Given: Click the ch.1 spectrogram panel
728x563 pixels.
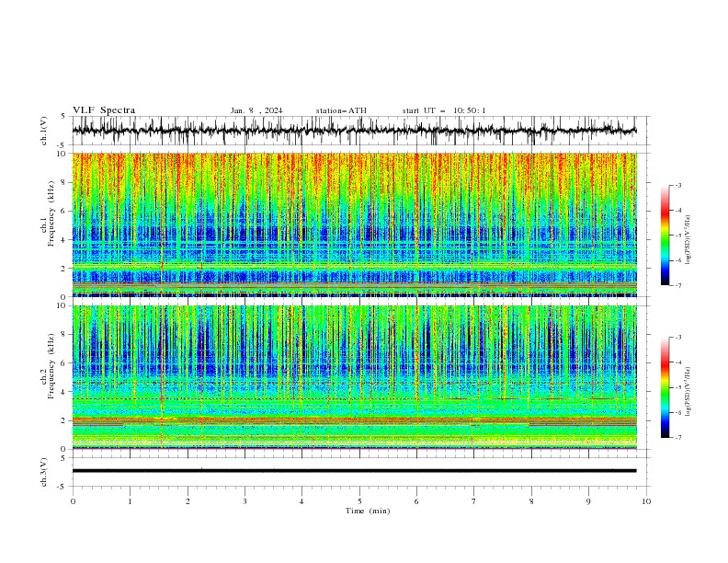Looking at the screenshot, I should [355, 224].
